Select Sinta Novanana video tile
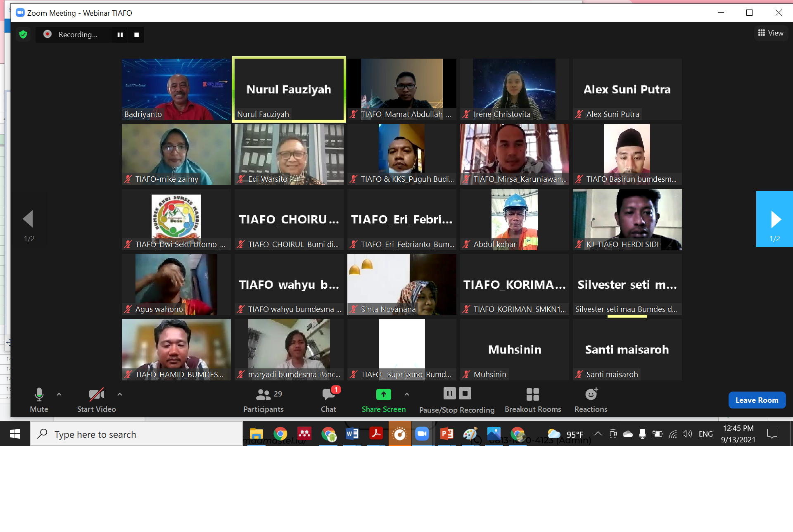Viewport: 793px width, 532px height. coord(401,285)
